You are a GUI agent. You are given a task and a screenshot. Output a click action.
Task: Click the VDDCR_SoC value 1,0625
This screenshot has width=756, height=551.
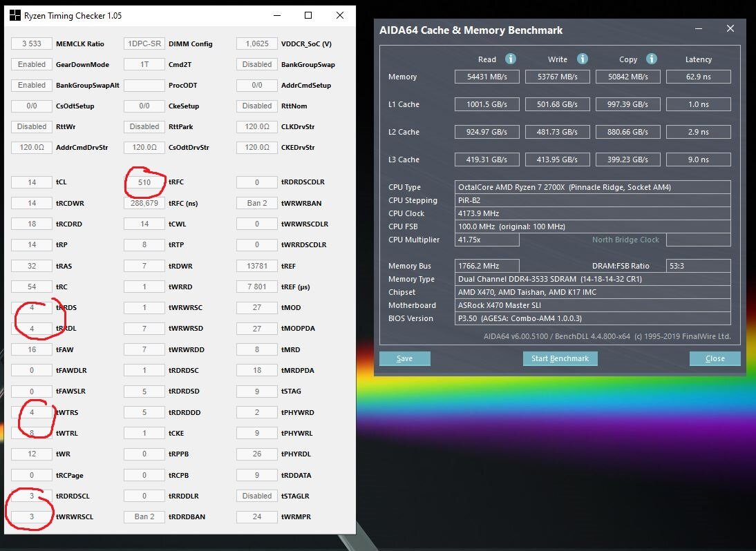[x=257, y=43]
